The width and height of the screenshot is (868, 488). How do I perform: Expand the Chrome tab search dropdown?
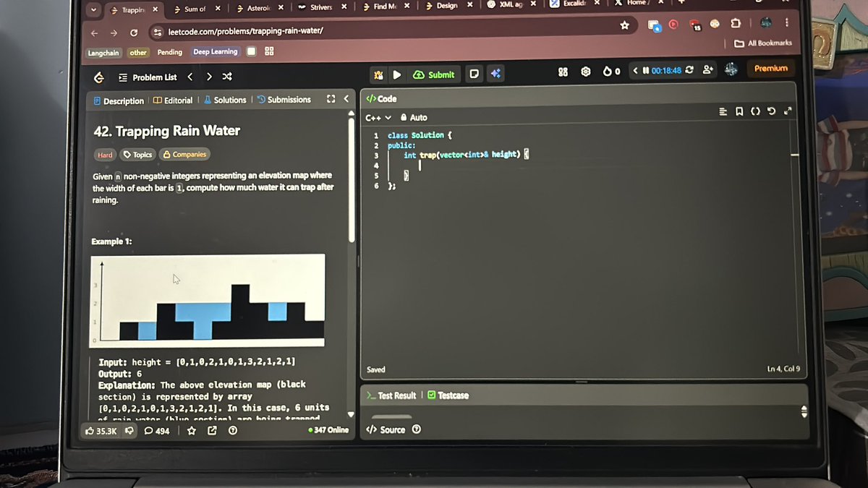click(x=93, y=10)
